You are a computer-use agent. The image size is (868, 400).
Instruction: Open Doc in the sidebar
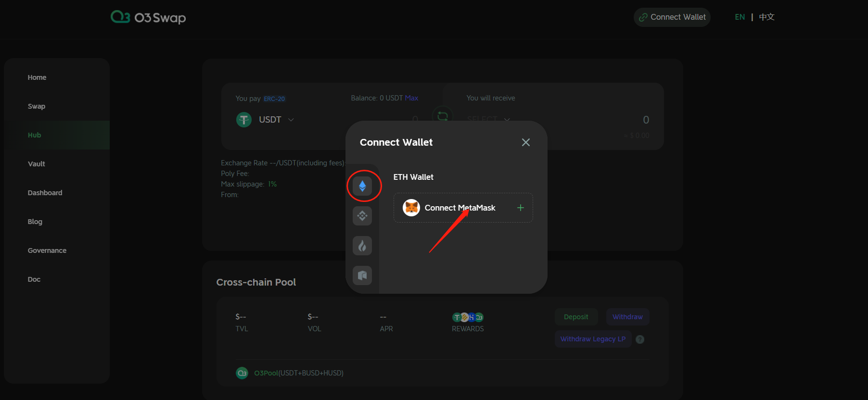coord(34,279)
